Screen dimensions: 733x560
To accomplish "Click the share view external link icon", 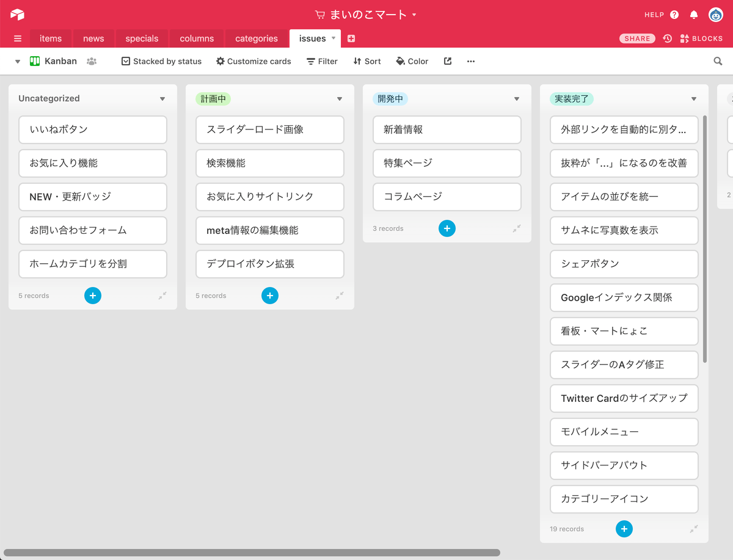I will coord(448,61).
